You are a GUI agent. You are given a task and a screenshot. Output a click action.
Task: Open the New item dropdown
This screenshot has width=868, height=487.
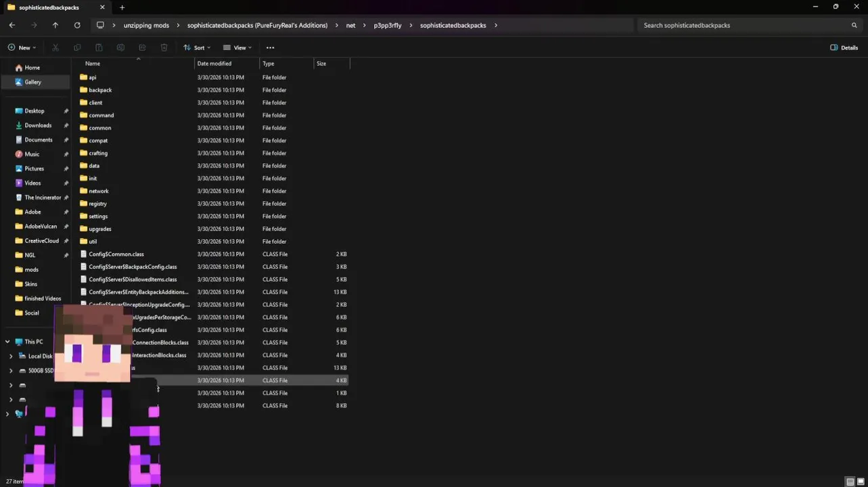pyautogui.click(x=22, y=47)
